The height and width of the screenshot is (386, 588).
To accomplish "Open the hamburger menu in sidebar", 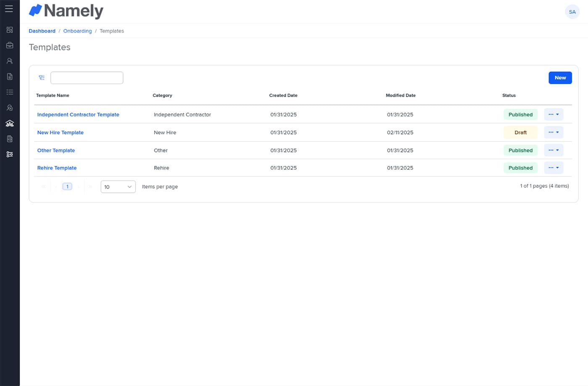I will click(9, 9).
